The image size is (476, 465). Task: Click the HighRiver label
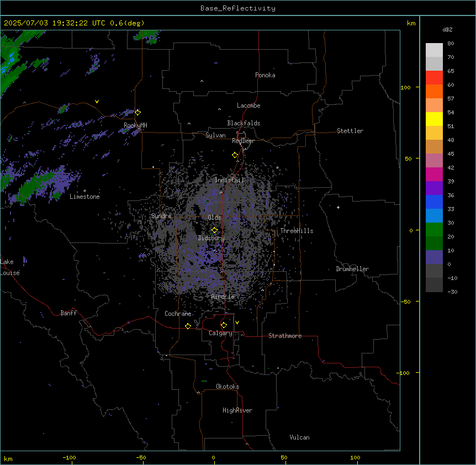coord(237,410)
